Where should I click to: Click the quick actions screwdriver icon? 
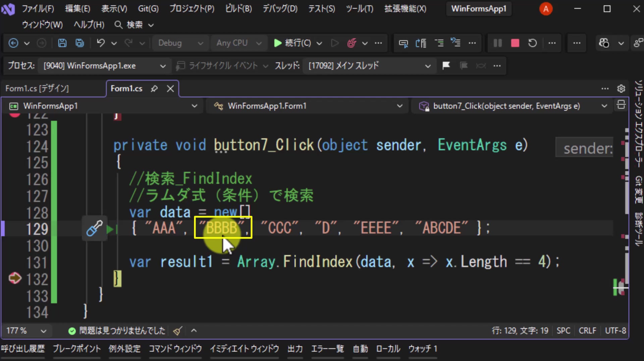pos(94,228)
